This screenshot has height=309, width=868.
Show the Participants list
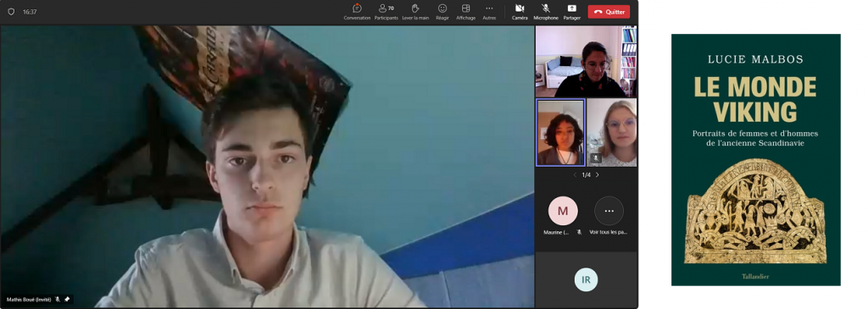pos(386,12)
